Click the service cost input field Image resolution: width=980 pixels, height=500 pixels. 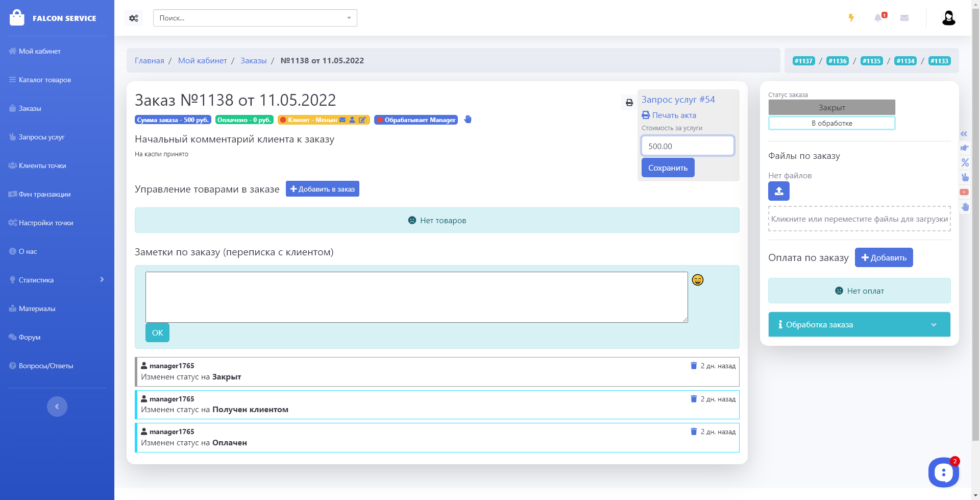click(x=688, y=146)
